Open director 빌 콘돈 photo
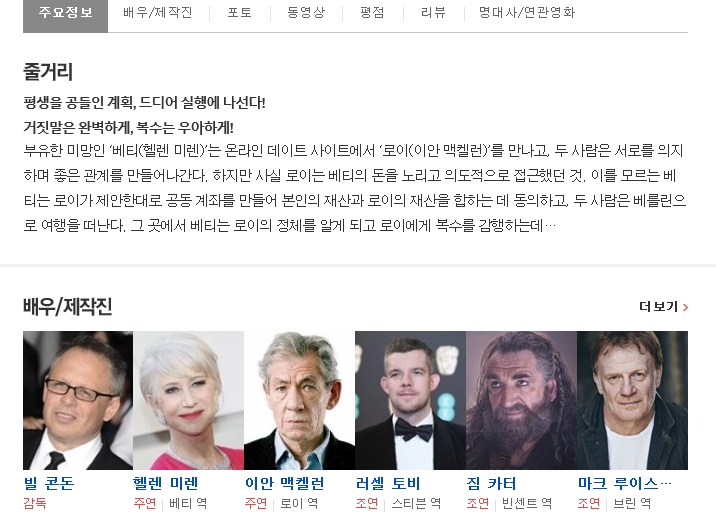Image resolution: width=716 pixels, height=526 pixels. (x=78, y=400)
